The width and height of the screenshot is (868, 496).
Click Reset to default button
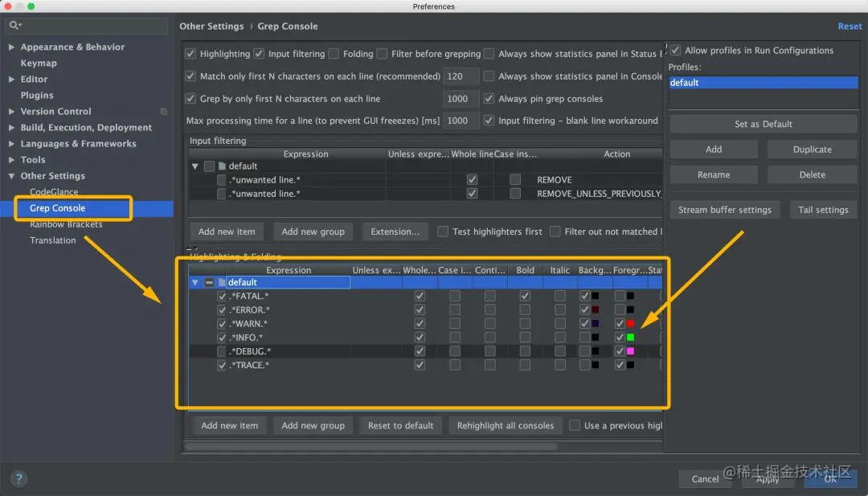(401, 426)
